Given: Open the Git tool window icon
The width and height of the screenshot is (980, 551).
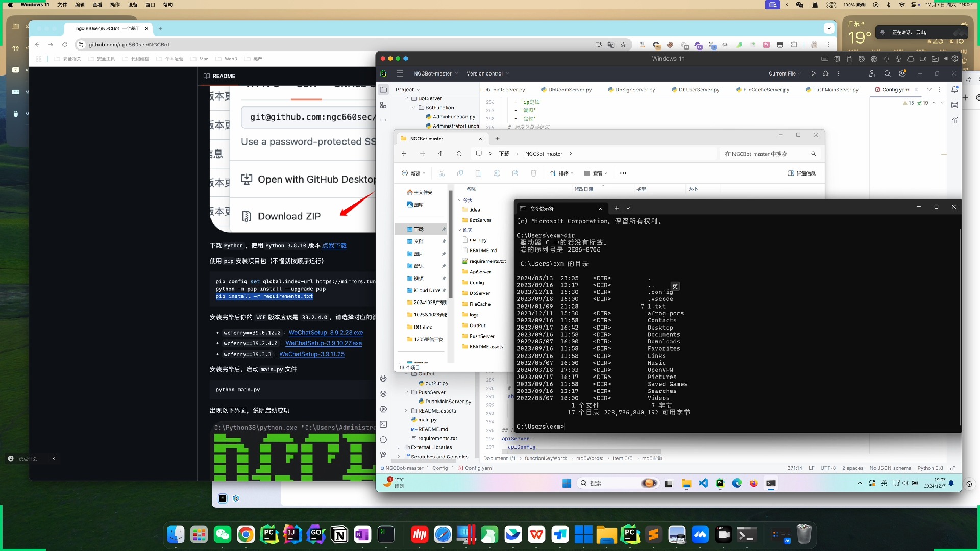Looking at the screenshot, I should pyautogui.click(x=383, y=455).
